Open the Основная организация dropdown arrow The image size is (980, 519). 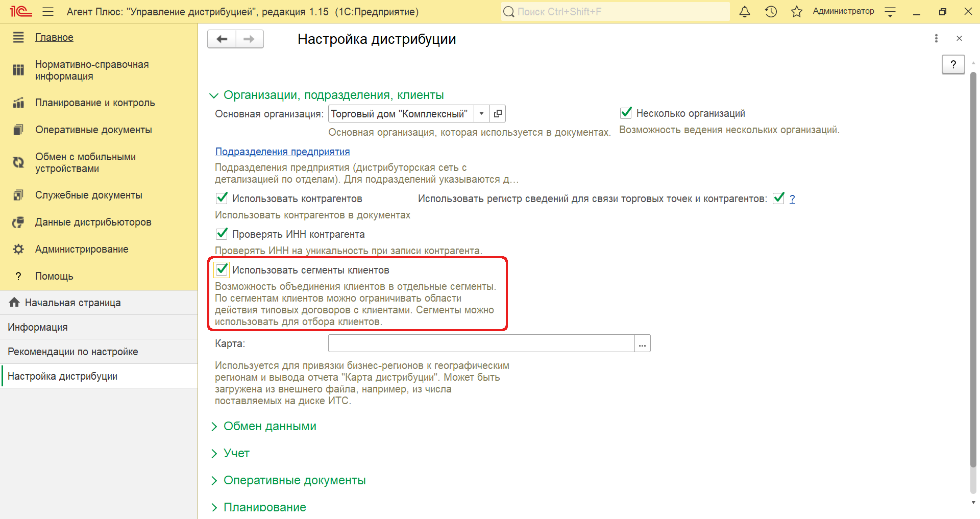[481, 113]
